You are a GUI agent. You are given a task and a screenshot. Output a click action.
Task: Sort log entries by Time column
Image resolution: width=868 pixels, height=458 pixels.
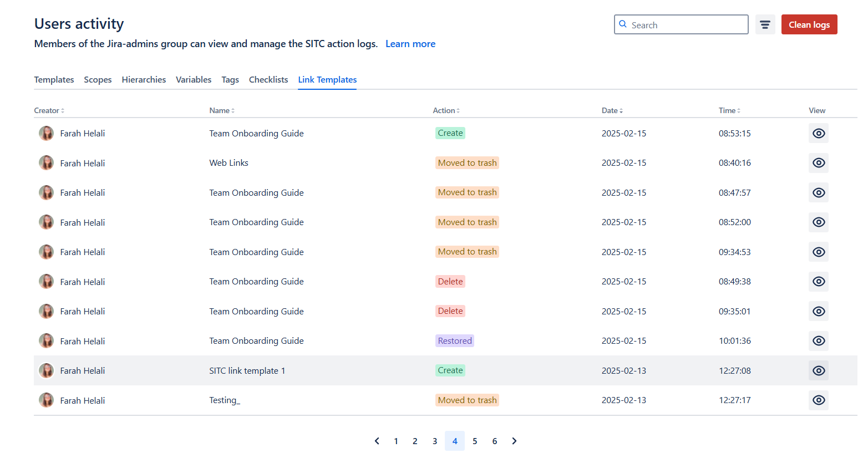click(x=729, y=111)
